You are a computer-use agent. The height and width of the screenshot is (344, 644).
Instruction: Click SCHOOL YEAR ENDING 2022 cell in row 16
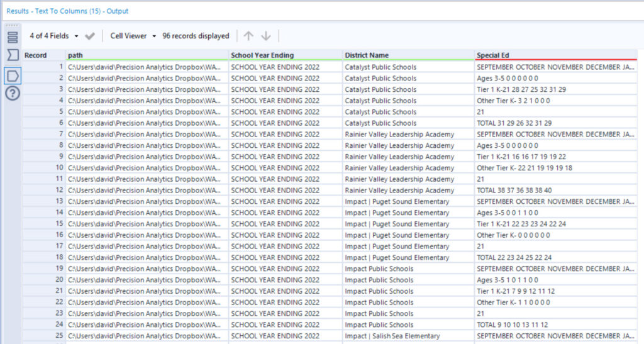point(286,235)
